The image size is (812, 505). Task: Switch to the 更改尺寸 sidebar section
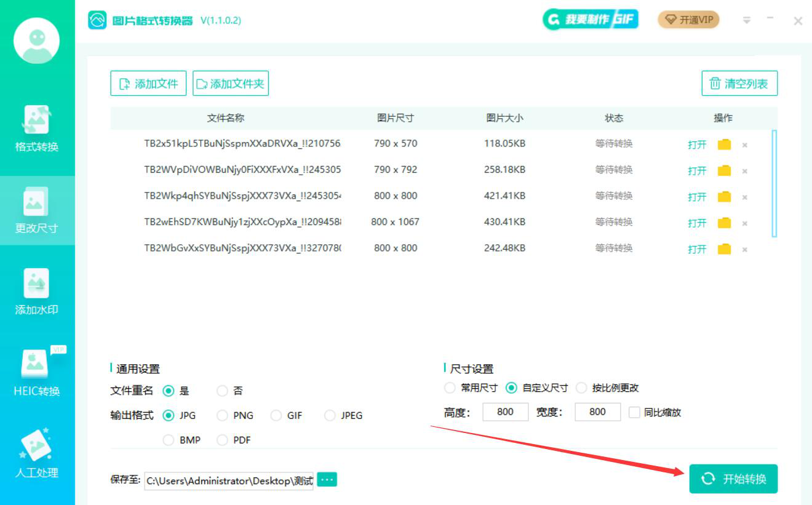(x=37, y=211)
